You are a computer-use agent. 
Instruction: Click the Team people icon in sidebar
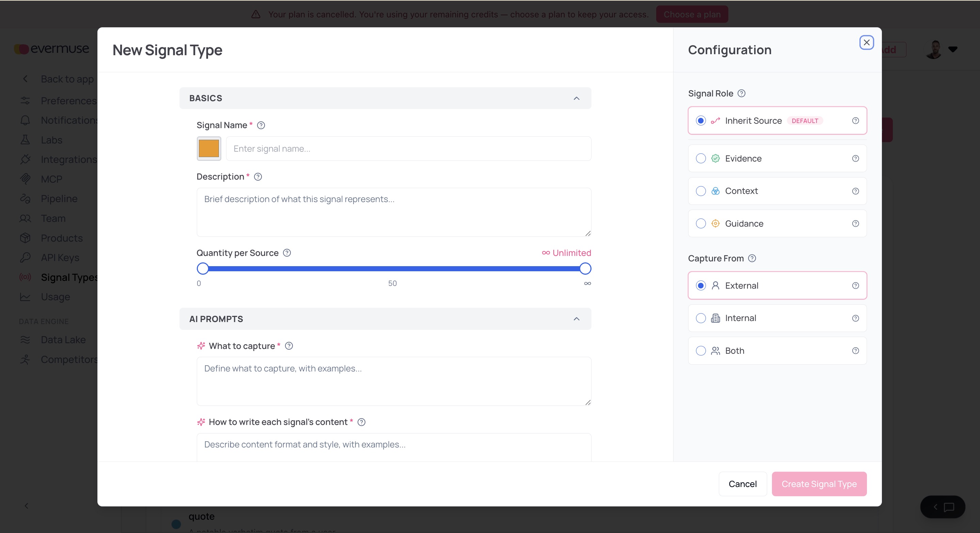pyautogui.click(x=25, y=218)
